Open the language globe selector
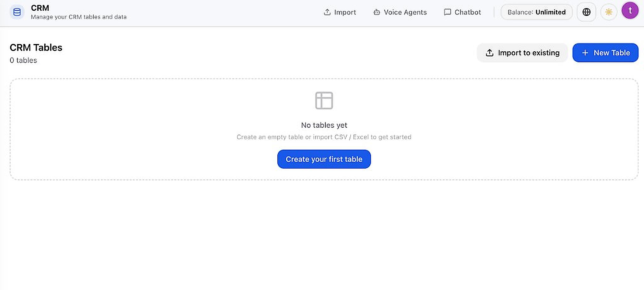The image size is (644, 290). 586,12
